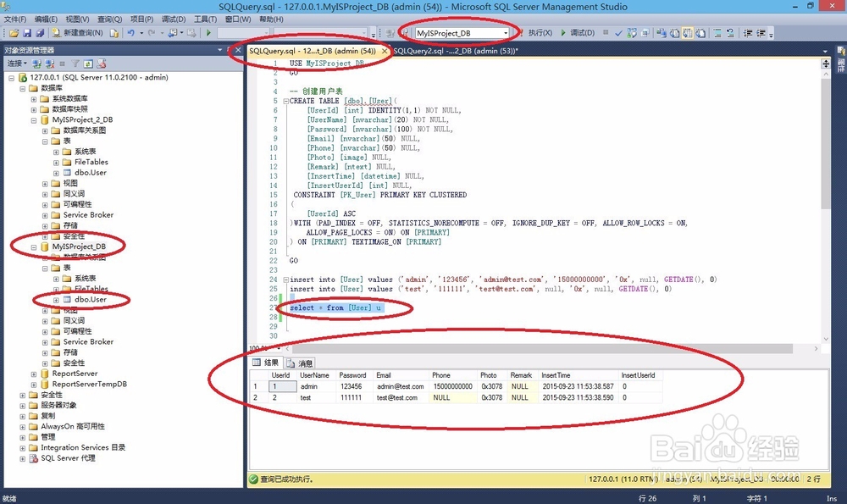Expand the ReportServerTempDB node
Screen dimensions: 847x504
[34, 385]
